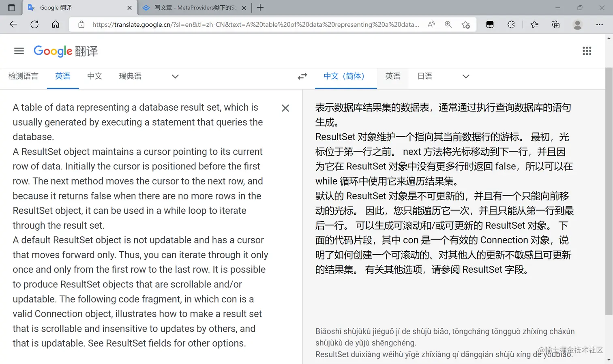Click the Google 翻译 logo
This screenshot has width=613, height=364.
[x=66, y=51]
